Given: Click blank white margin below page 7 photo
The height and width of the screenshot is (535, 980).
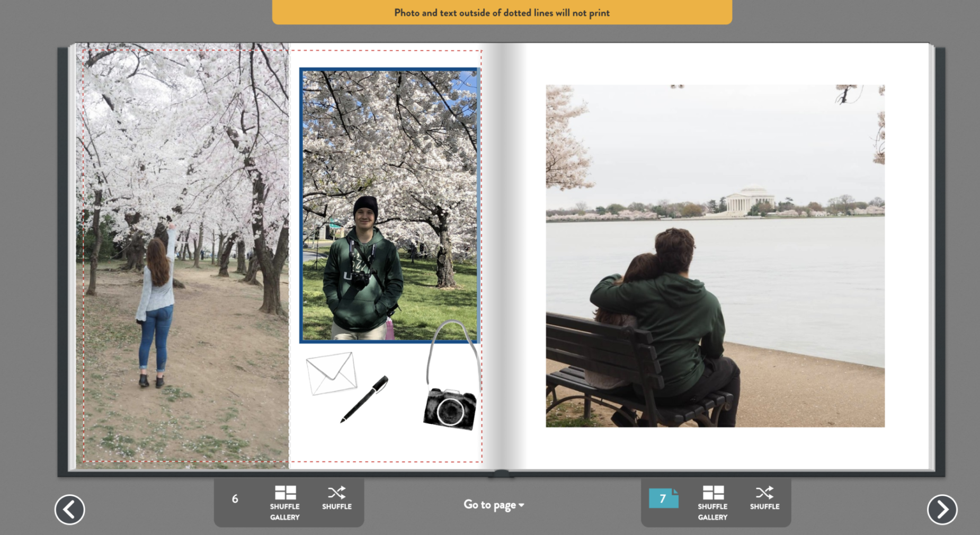Looking at the screenshot, I should 715,448.
